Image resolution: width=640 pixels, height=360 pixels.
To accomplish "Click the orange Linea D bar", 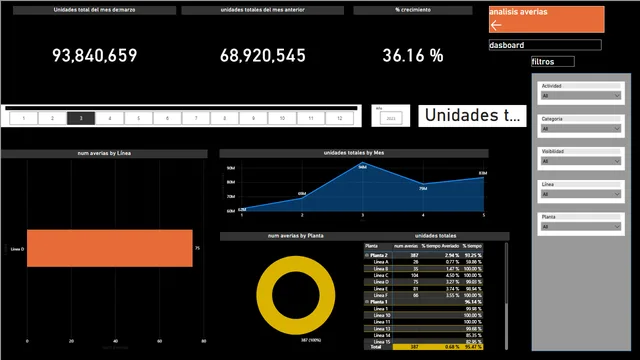I will coord(110,248).
